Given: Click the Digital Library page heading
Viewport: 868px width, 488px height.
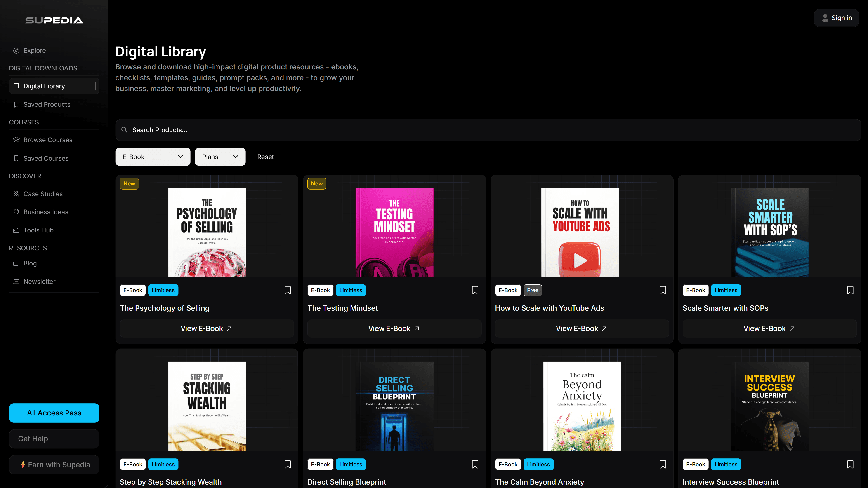Looking at the screenshot, I should pos(161,52).
